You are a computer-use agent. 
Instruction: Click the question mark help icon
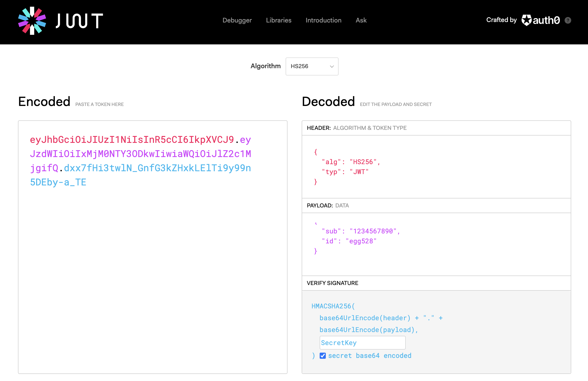pos(568,20)
